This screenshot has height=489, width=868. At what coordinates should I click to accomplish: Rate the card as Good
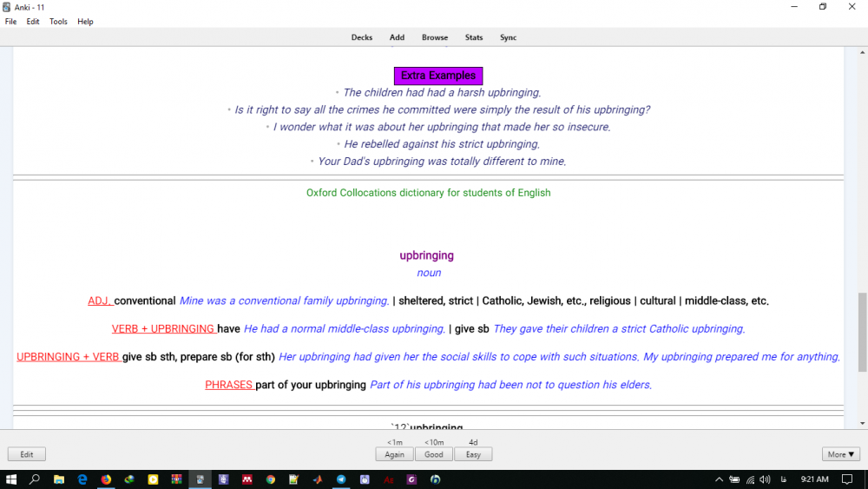(433, 454)
